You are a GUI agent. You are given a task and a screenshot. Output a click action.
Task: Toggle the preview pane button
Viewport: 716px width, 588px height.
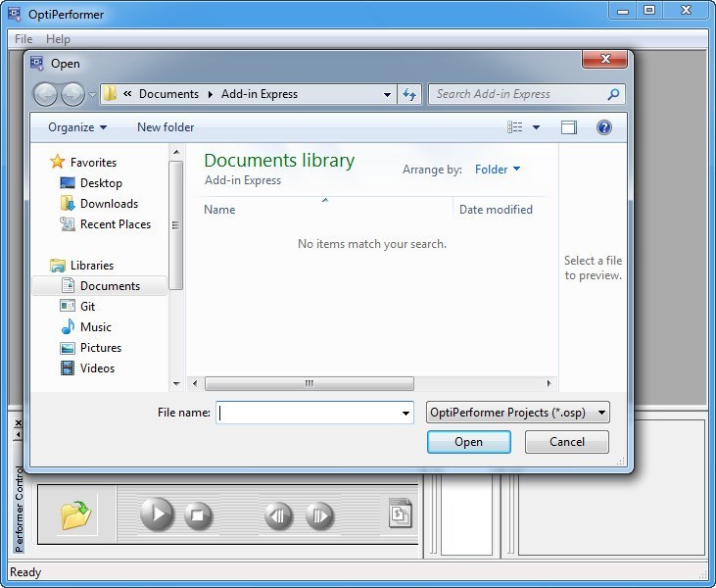pos(568,127)
